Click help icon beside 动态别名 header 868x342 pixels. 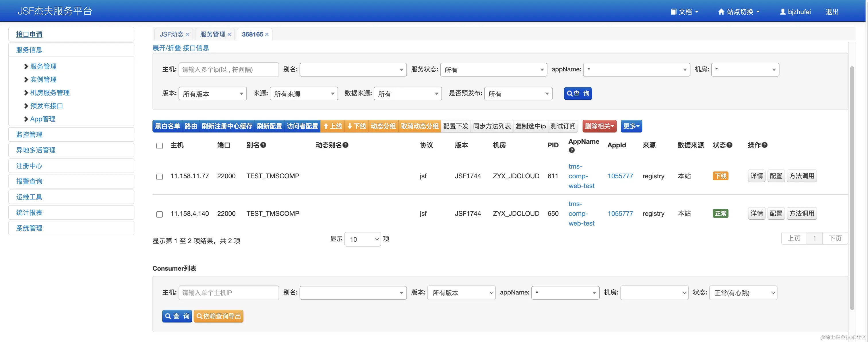(345, 145)
